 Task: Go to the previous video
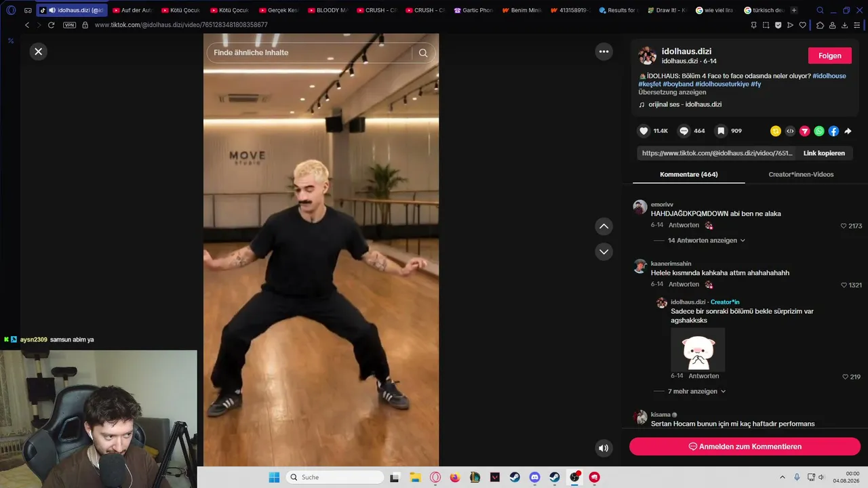point(604,226)
